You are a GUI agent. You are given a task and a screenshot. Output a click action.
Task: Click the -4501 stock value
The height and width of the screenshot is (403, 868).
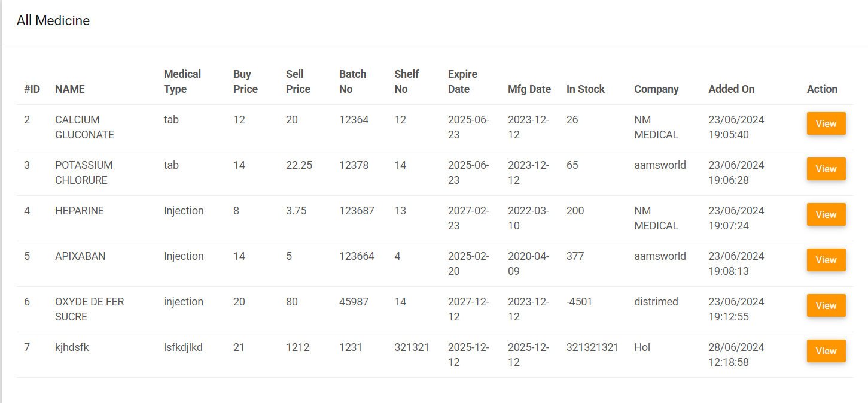(579, 302)
